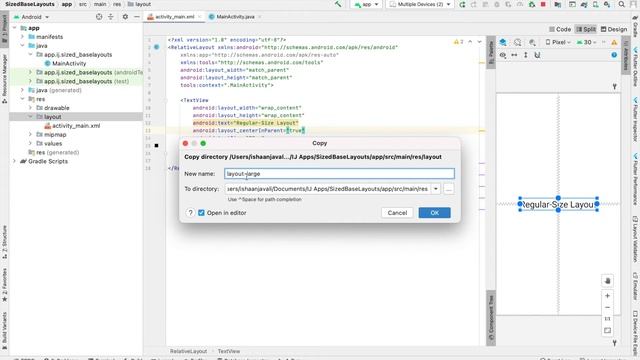Screen dimensions: 640x360
Task: Select MainActivity in project tree
Action: [x=65, y=63]
